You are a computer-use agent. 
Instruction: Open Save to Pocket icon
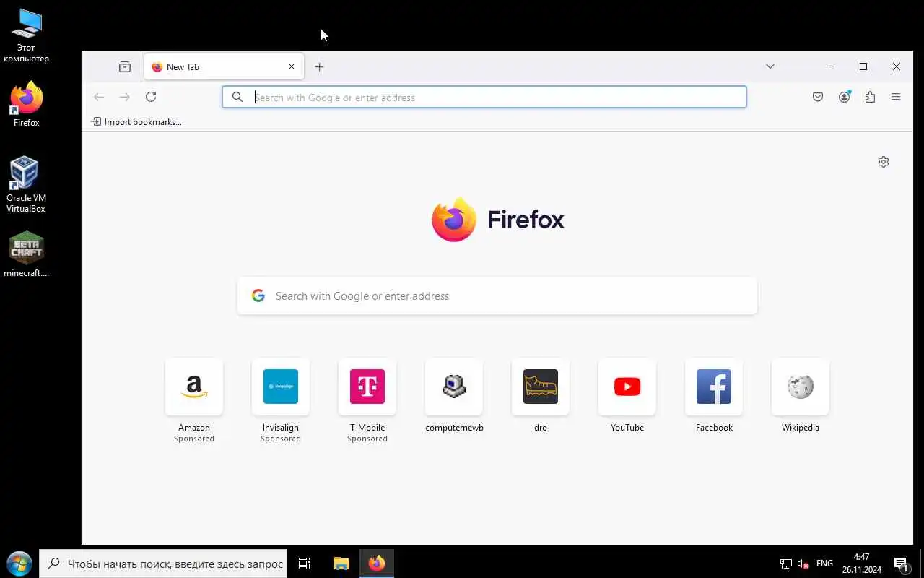[x=818, y=97]
